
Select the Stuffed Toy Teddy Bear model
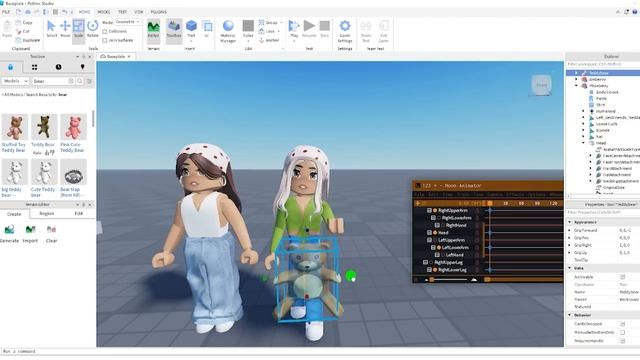point(14,133)
